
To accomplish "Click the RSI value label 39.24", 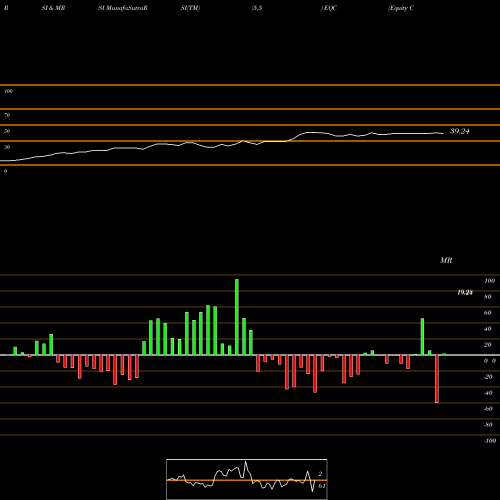I will [460, 131].
